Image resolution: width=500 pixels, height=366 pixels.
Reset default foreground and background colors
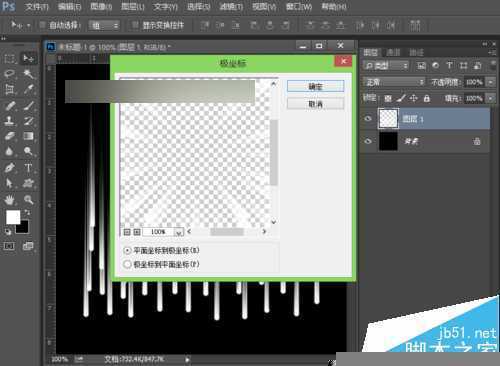[x=8, y=231]
